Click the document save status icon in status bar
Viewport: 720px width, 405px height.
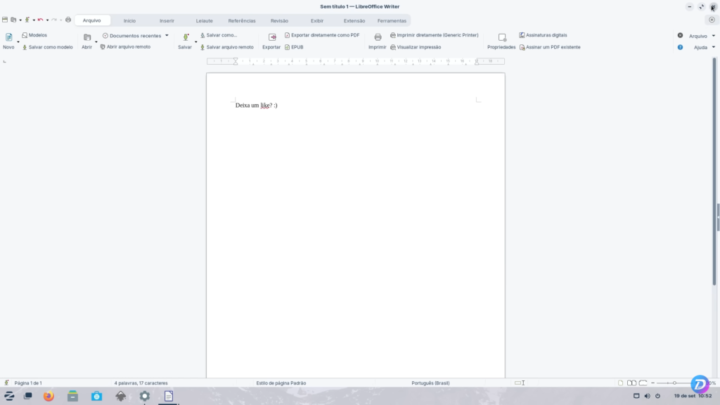(x=6, y=383)
